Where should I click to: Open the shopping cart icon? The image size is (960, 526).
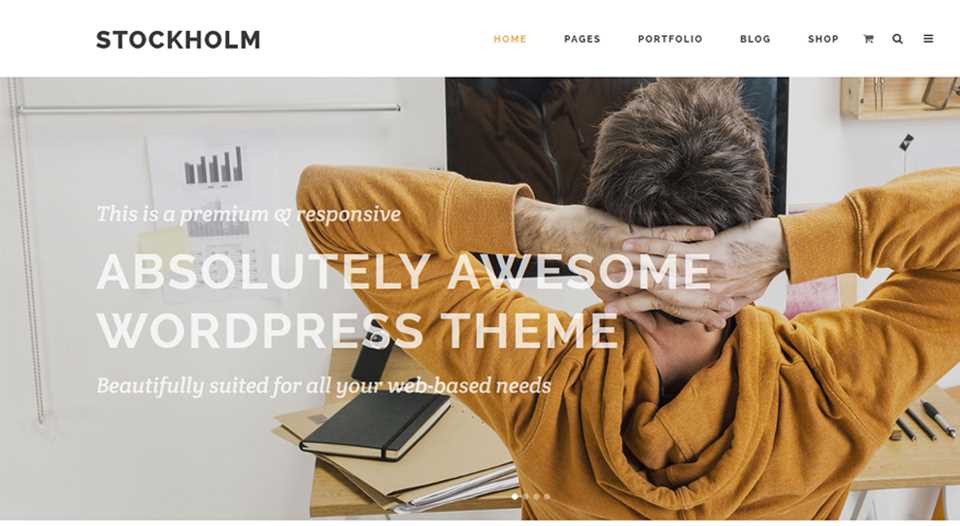point(868,39)
